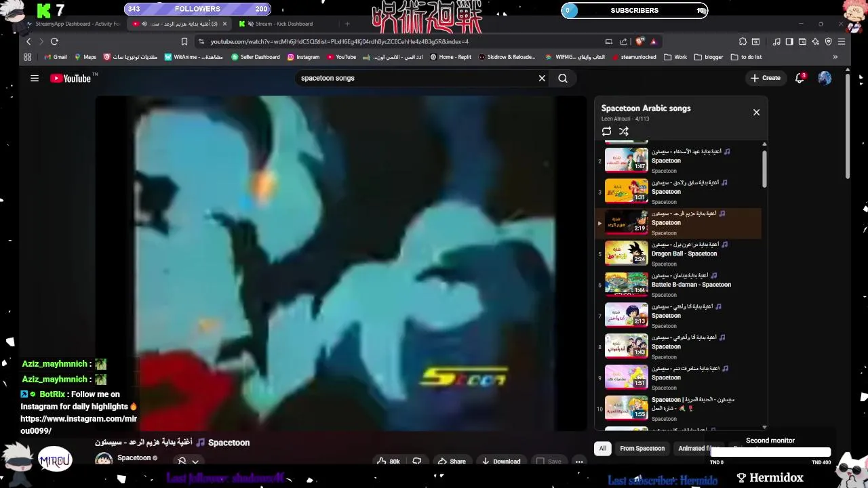Open the Work bookmarks folder
Image resolution: width=868 pixels, height=488 pixels.
tap(675, 57)
